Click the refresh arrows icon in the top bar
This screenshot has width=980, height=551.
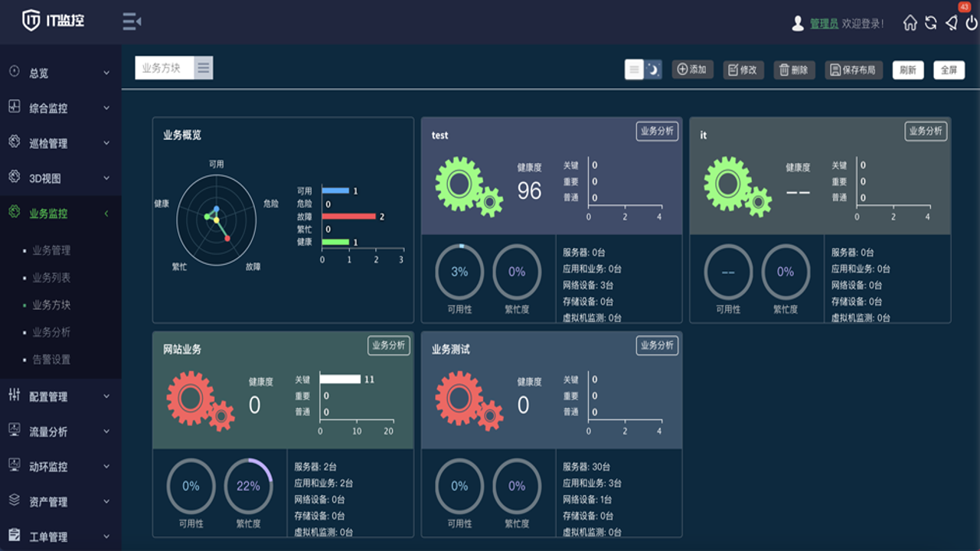(930, 23)
